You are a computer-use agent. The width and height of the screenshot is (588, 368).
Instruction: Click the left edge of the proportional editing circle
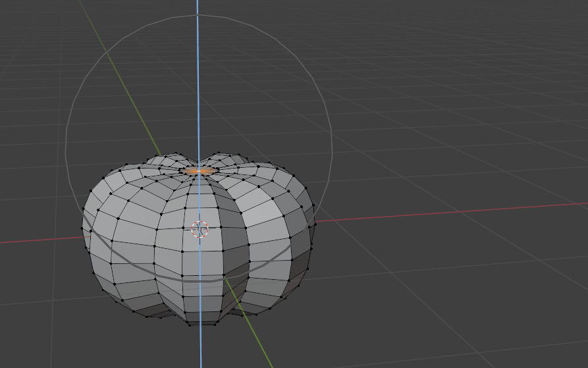tap(66, 155)
